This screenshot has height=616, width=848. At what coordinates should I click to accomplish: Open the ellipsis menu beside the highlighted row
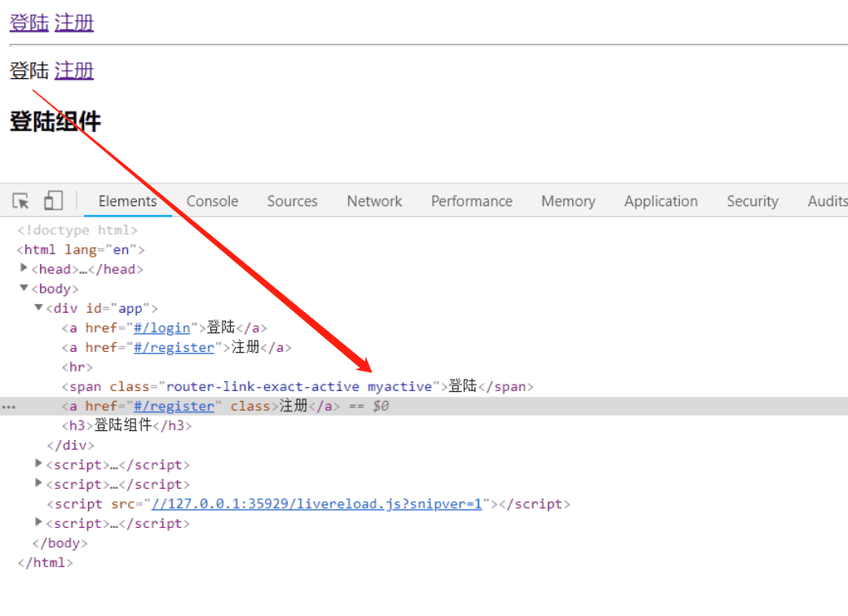(9, 407)
